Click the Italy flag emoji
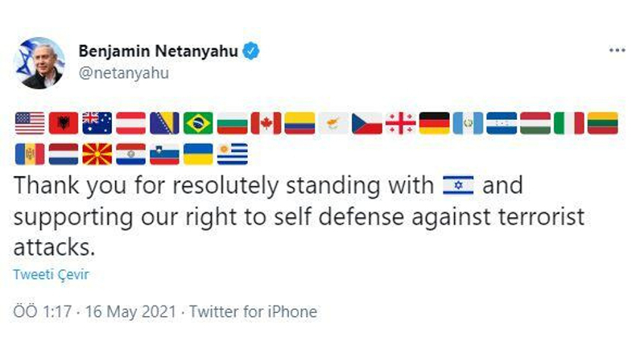The width and height of the screenshot is (644, 362). [x=568, y=123]
